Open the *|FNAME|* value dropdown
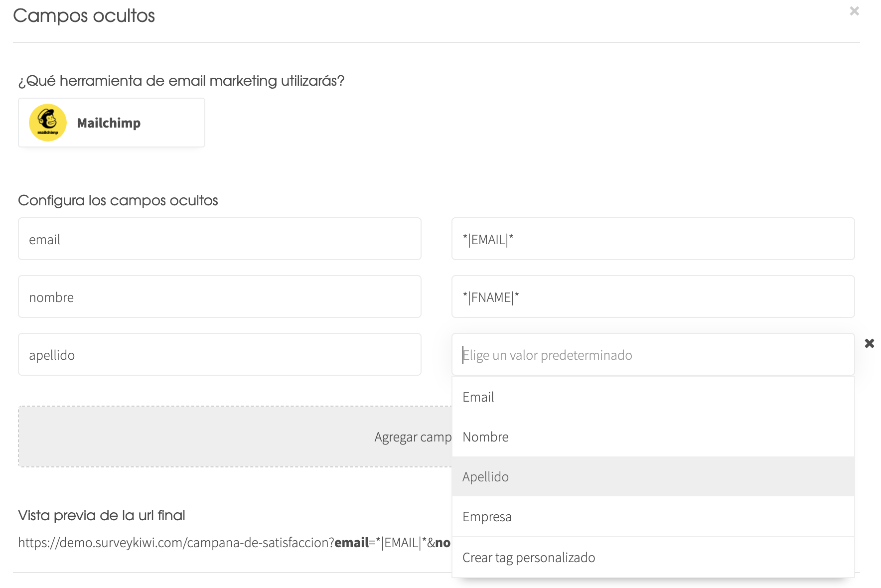Screen dimensions: 881x588 pyautogui.click(x=653, y=296)
